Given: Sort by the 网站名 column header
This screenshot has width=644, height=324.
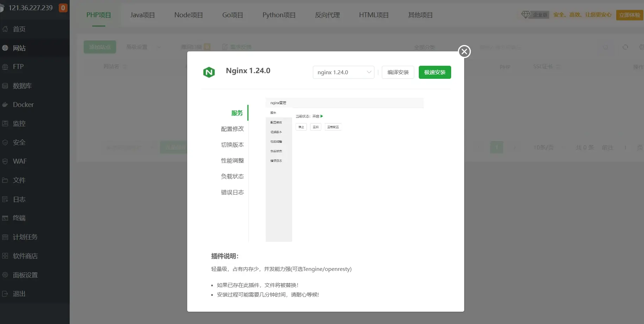Looking at the screenshot, I should [x=115, y=66].
